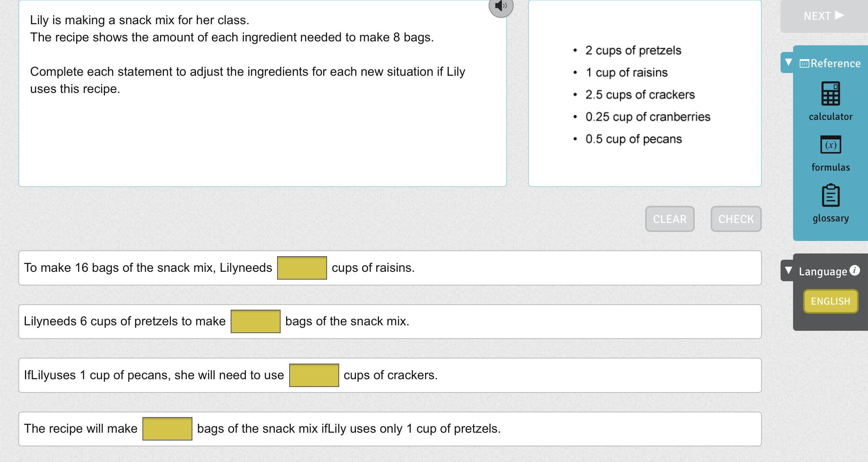Screen dimensions: 868x462
Task: Click the 2 cups of pretzels item
Action: click(x=633, y=50)
